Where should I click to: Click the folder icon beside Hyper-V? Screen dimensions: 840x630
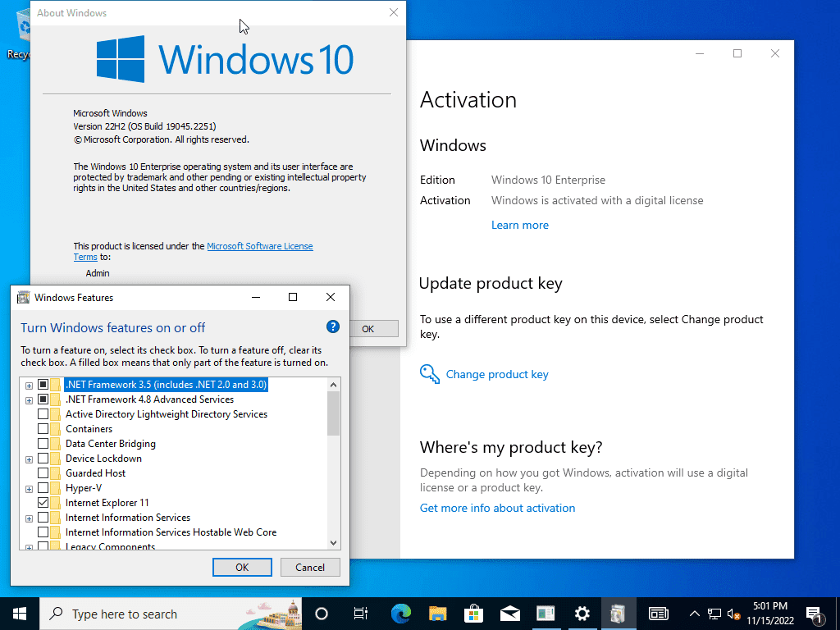56,488
